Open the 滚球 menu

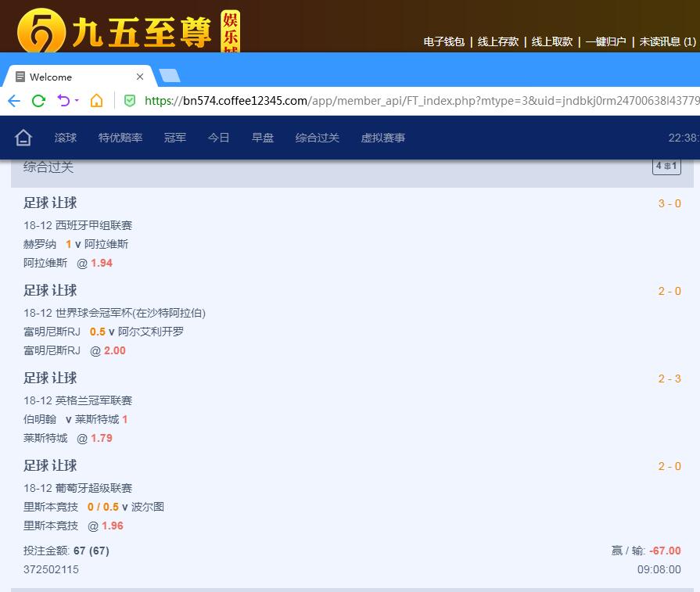66,138
